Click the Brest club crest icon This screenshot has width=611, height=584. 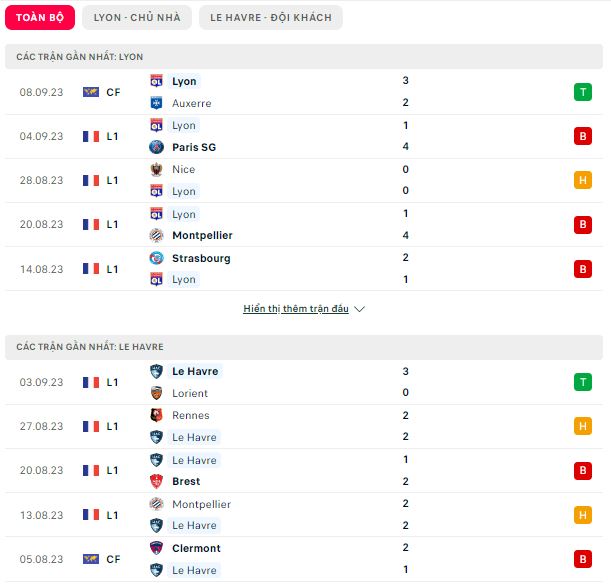click(156, 482)
